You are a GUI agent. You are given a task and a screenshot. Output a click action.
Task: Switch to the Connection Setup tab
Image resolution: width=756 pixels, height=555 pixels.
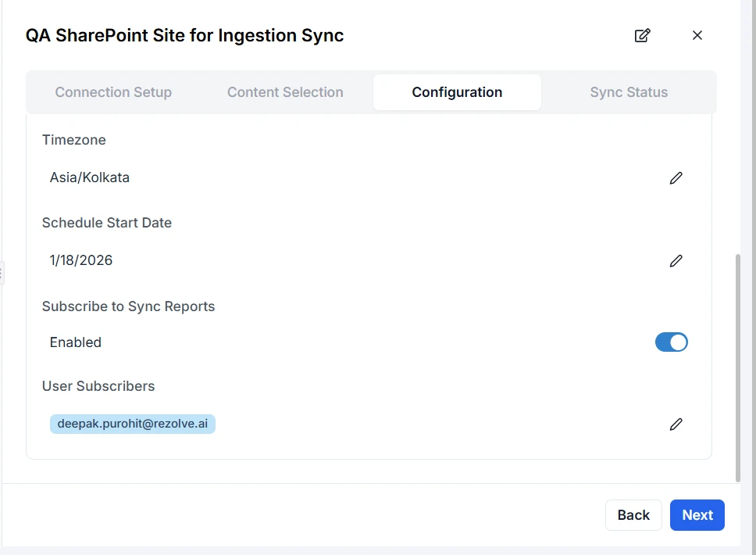[x=113, y=92]
